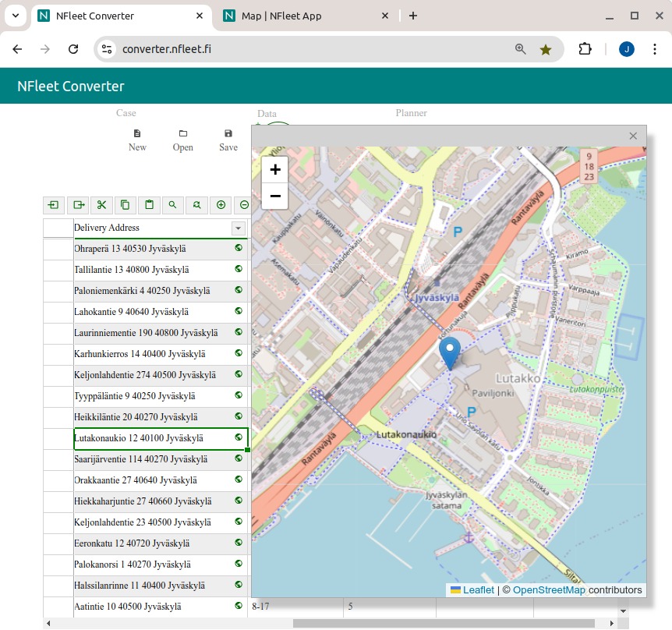Screen dimensions: 672x630
Task: Click the globe icon for Saarijärventie 114
Action: coord(239,458)
